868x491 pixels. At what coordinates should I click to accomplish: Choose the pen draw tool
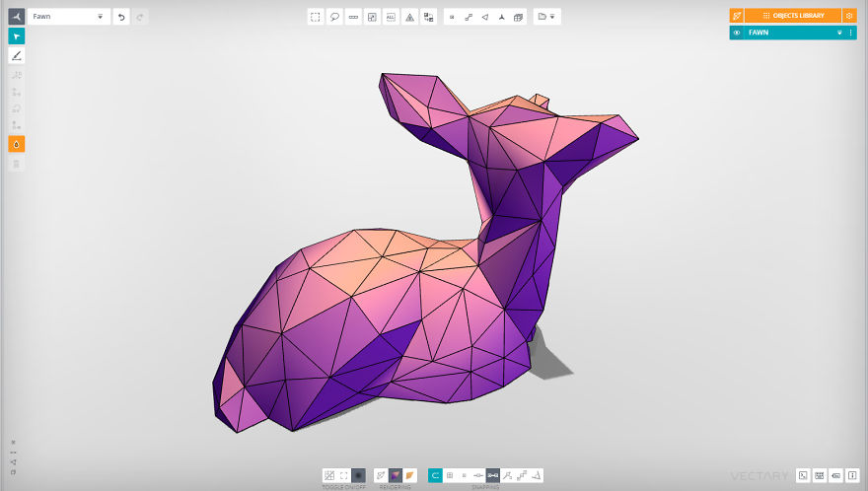(x=16, y=55)
